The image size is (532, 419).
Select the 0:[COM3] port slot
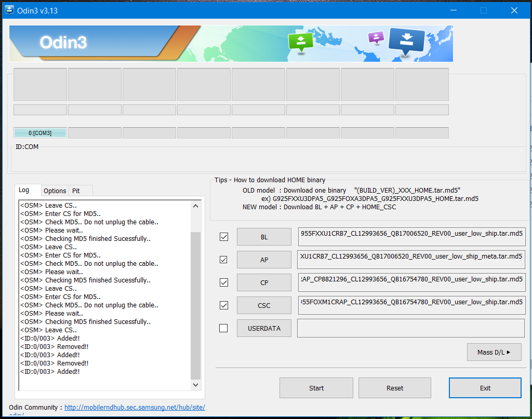pos(40,133)
